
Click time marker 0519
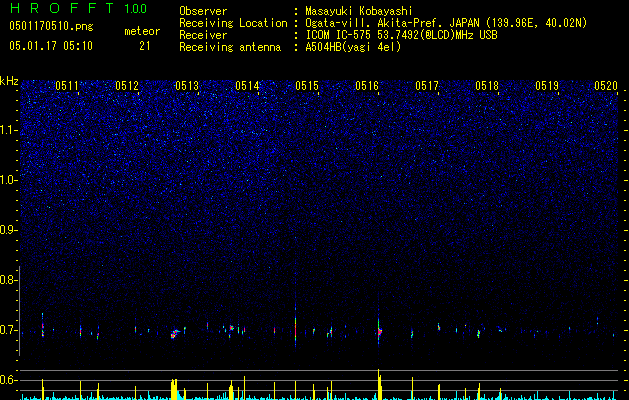point(547,86)
